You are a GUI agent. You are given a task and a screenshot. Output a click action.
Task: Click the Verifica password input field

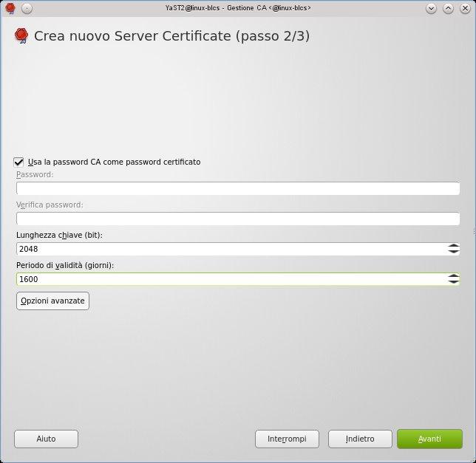237,219
